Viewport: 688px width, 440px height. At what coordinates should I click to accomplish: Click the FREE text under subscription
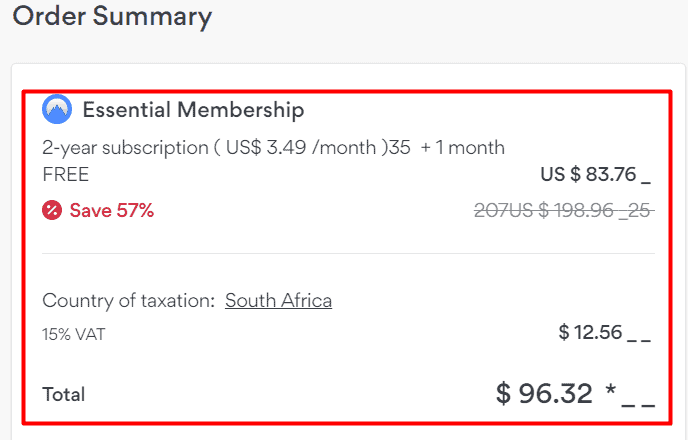[x=66, y=175]
